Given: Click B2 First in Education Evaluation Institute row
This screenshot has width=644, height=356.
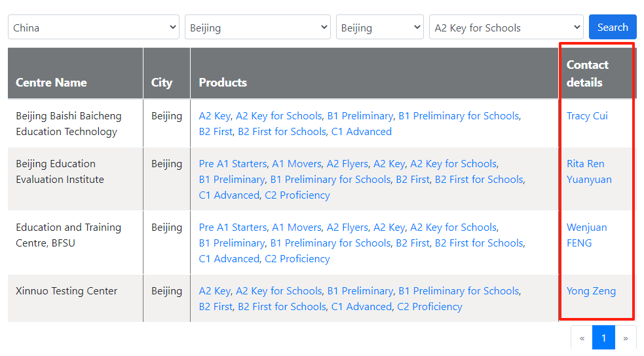Looking at the screenshot, I should pos(413,180).
